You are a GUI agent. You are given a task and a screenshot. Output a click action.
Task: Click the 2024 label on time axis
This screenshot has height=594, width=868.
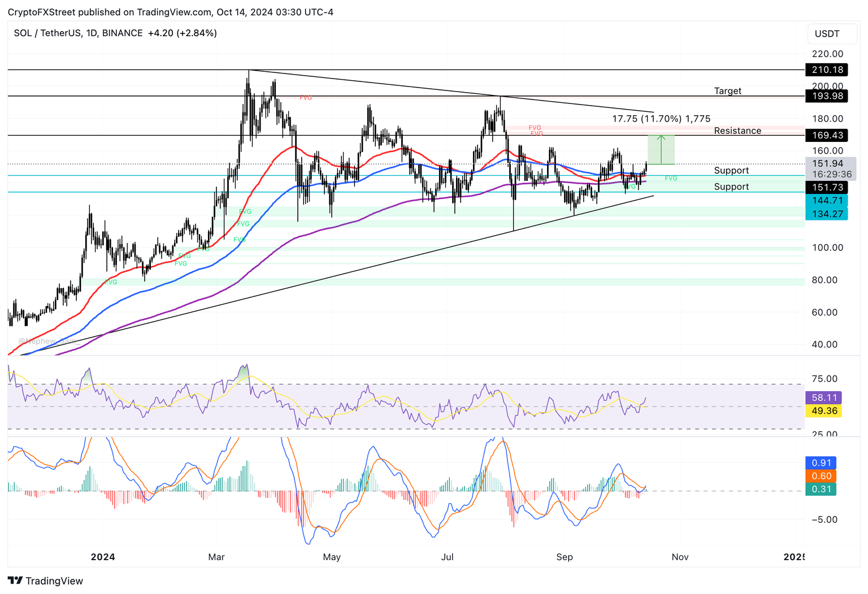(x=103, y=557)
